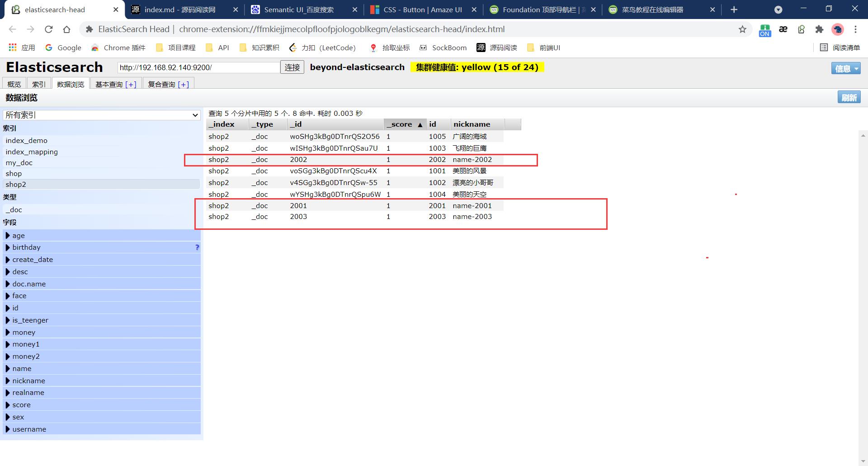Open the 基本查询 [+] tab
Viewport: 868px width, 466px height.
(116, 84)
